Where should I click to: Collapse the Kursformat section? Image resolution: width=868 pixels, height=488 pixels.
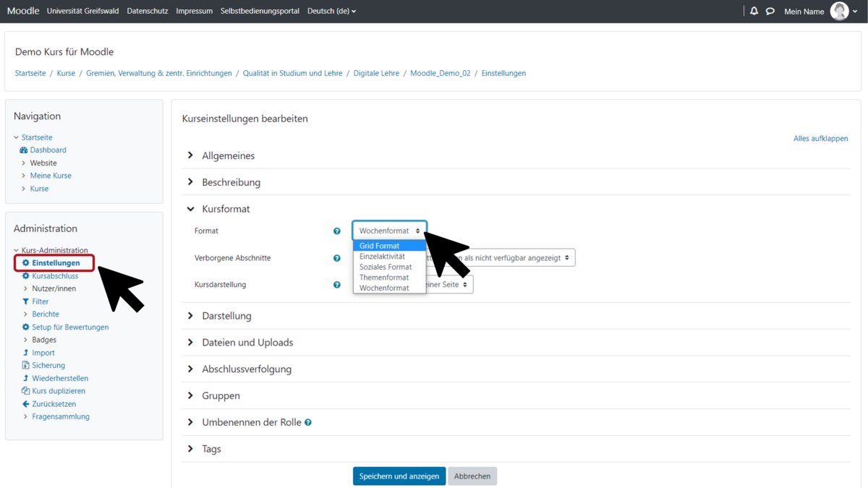(x=226, y=209)
